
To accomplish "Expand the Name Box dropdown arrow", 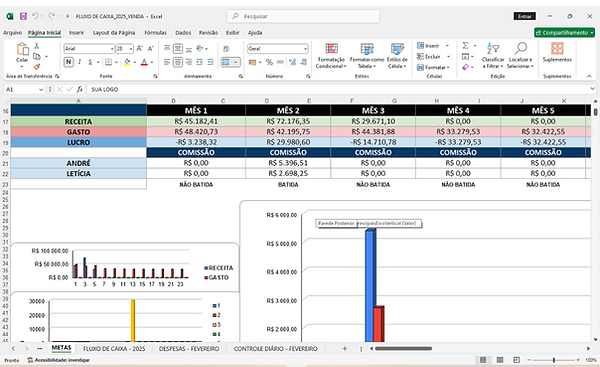I will (41, 89).
